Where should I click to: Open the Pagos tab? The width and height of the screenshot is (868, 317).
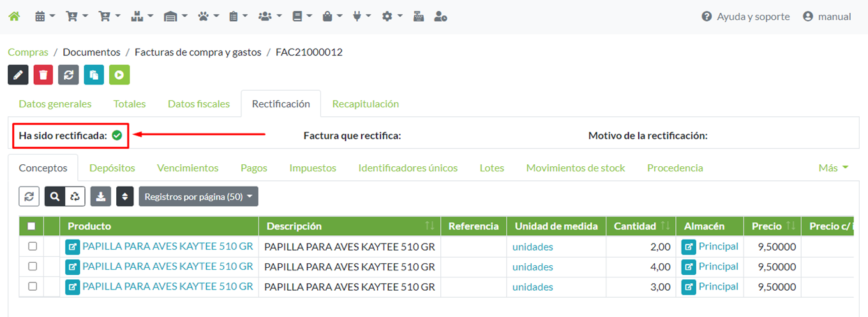point(254,168)
